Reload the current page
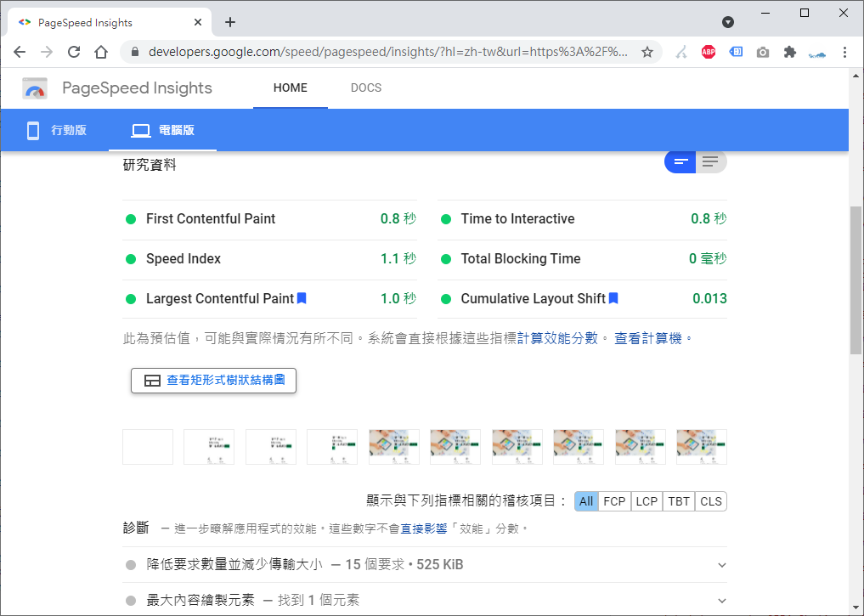Viewport: 864px width, 616px height. coord(74,52)
